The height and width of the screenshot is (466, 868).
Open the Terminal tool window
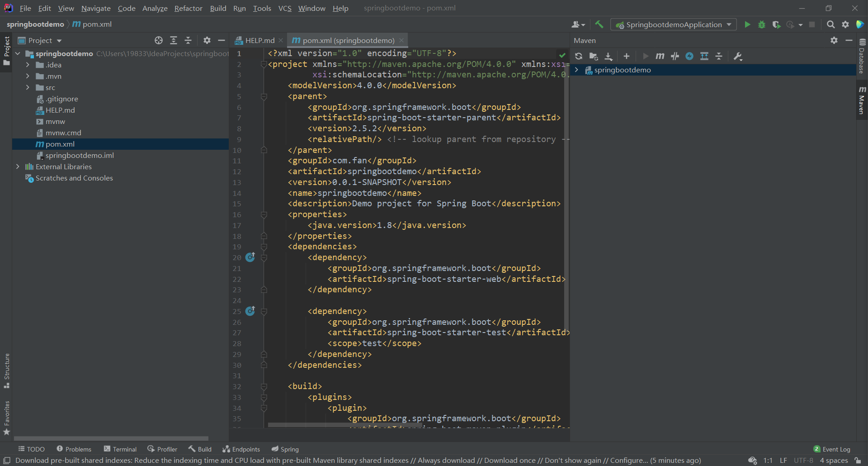coord(120,449)
